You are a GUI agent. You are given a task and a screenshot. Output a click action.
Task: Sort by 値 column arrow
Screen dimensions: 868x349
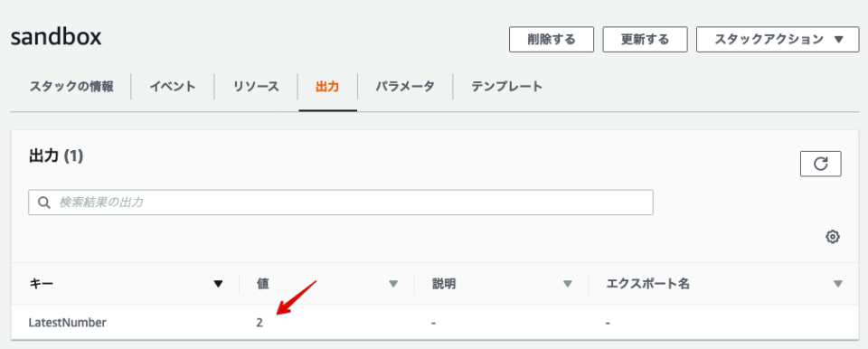point(393,284)
